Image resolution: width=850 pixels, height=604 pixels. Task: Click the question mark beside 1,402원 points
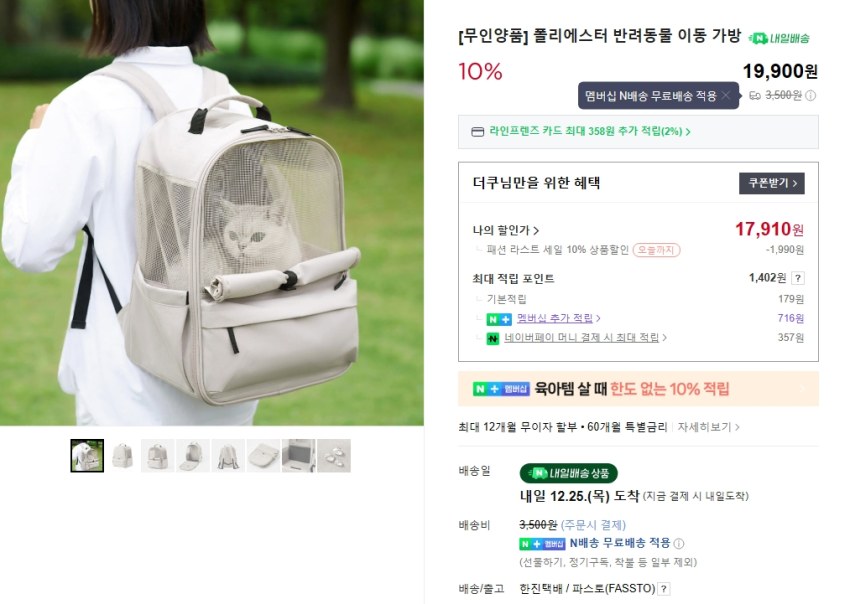click(x=797, y=278)
